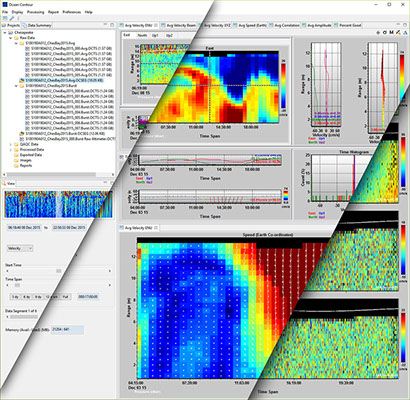Select the ChesBay2015_000.Burst.OCTS file
The image size is (410, 400).
tap(69, 91)
